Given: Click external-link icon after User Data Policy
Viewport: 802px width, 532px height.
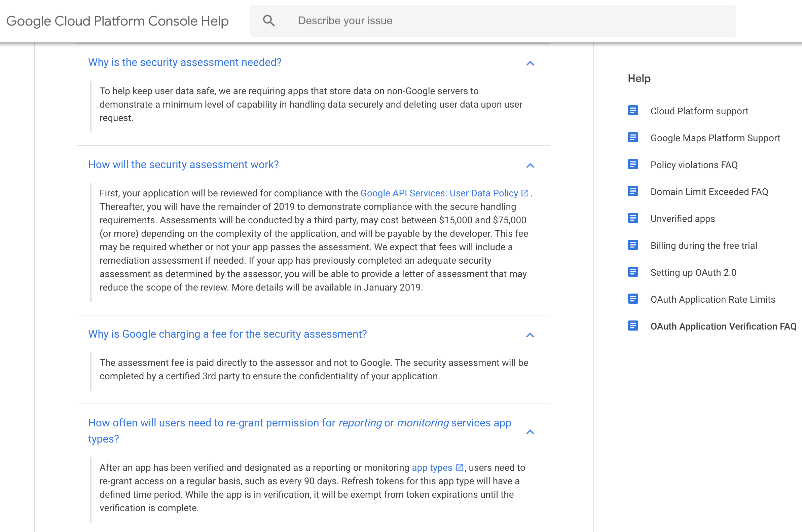Looking at the screenshot, I should (525, 193).
